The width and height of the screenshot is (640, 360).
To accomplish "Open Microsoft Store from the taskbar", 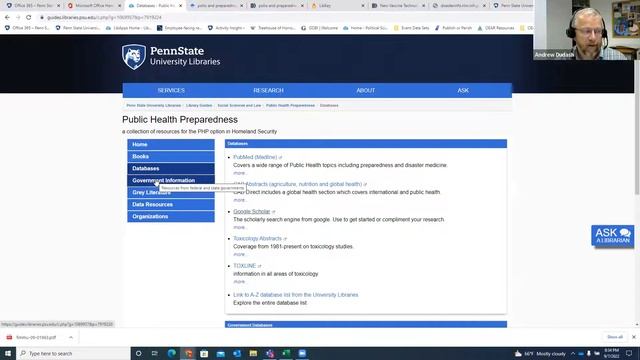I will click(204, 353).
